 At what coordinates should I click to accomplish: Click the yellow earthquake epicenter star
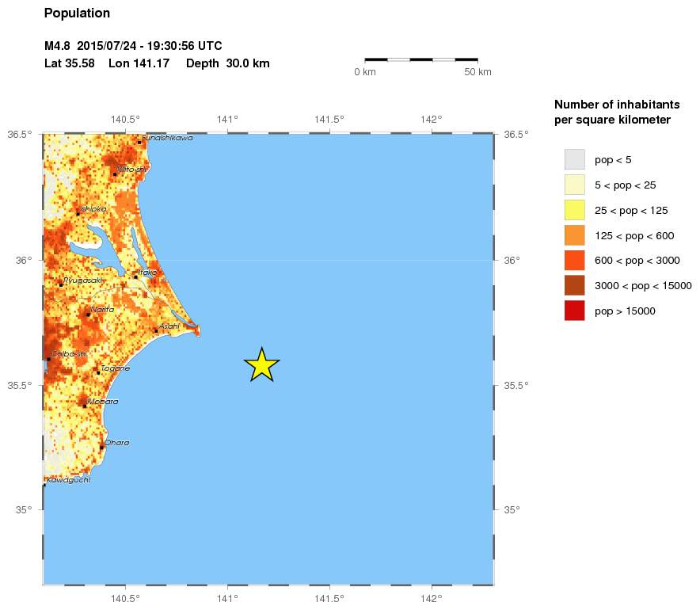point(261,364)
